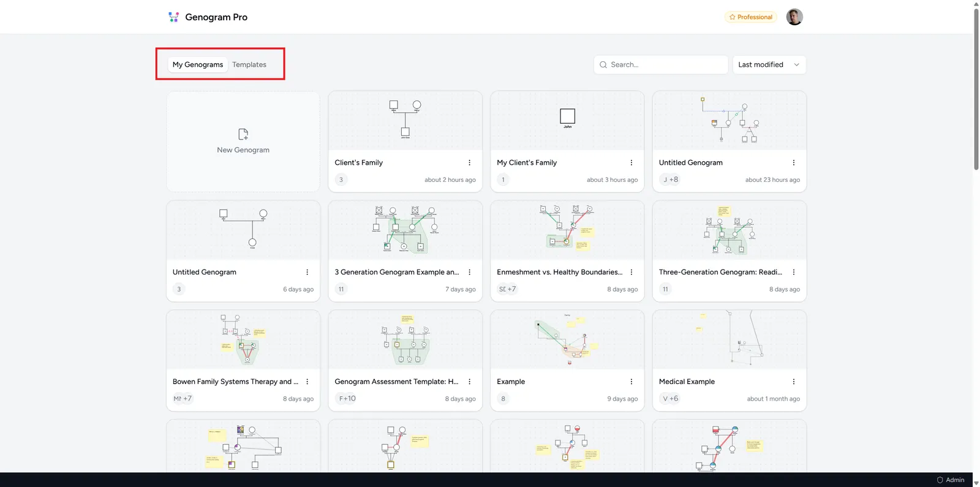980x487 pixels.
Task: Click the Genogram Pro title link
Action: click(216, 17)
